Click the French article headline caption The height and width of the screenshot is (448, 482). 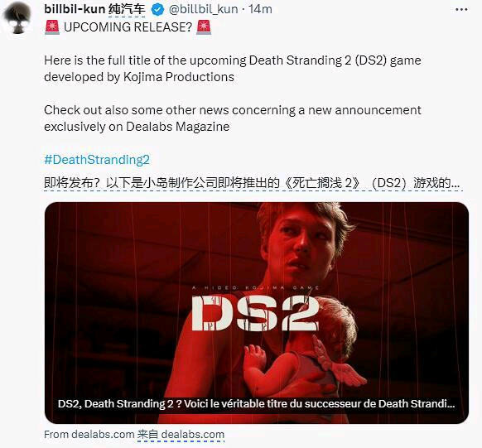click(x=256, y=404)
